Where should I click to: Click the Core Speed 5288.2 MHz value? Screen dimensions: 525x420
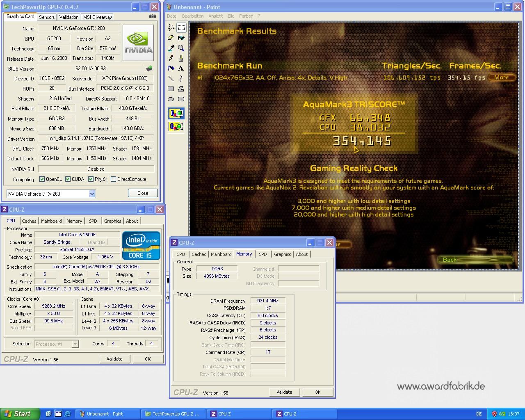(x=54, y=306)
